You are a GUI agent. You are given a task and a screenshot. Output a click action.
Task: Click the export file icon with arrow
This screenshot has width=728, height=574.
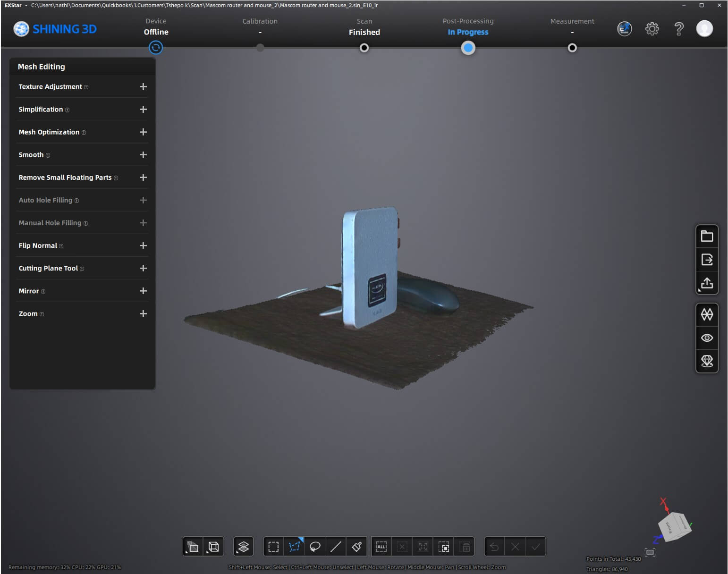(x=707, y=259)
